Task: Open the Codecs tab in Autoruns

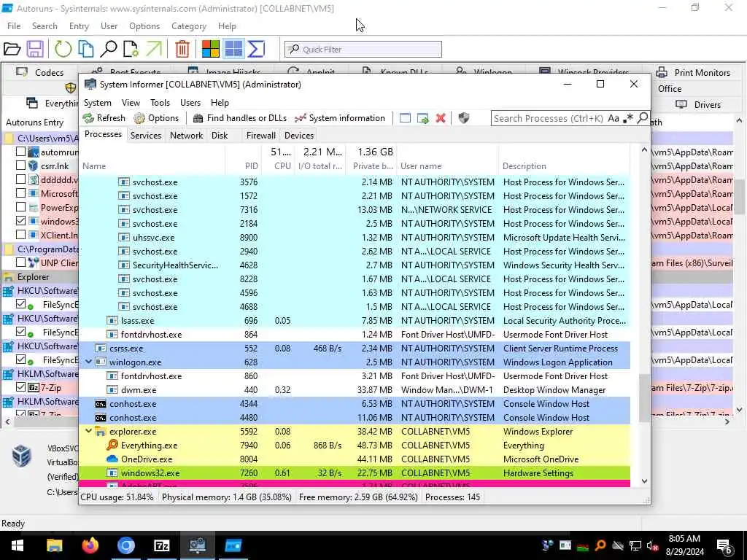Action: 40,72
